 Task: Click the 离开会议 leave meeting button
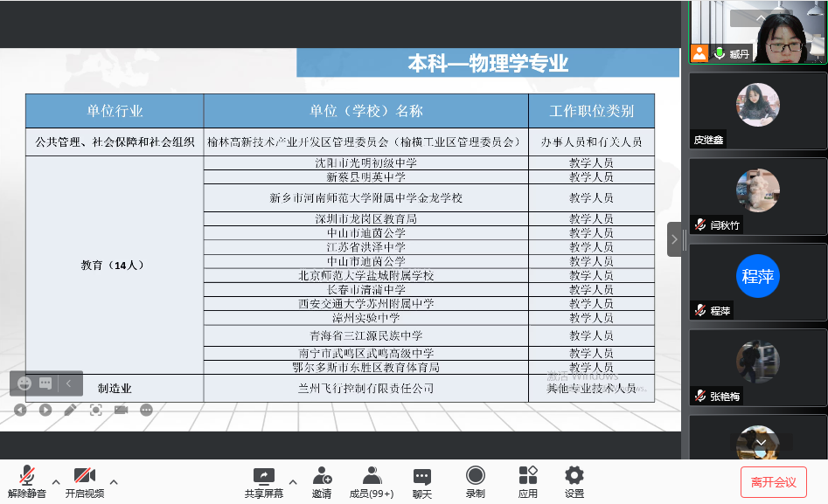coord(773,482)
